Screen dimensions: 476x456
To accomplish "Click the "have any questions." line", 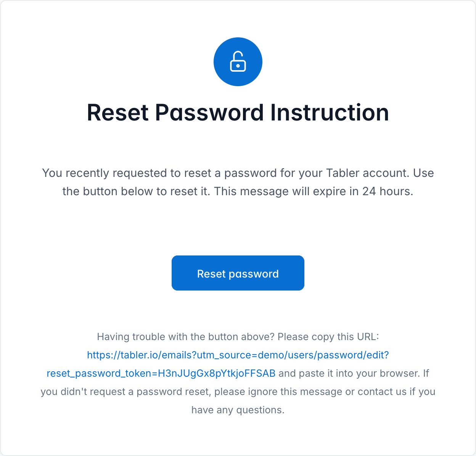I will coord(238,410).
